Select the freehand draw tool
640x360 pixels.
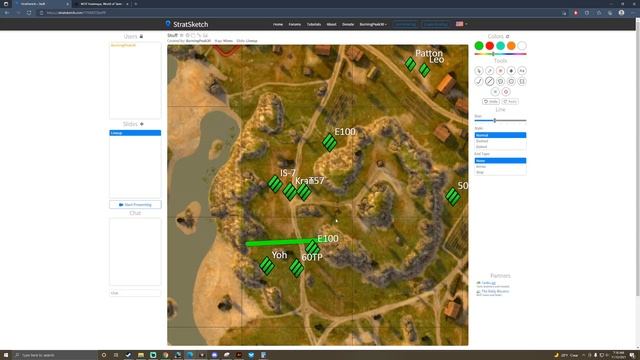tap(479, 81)
